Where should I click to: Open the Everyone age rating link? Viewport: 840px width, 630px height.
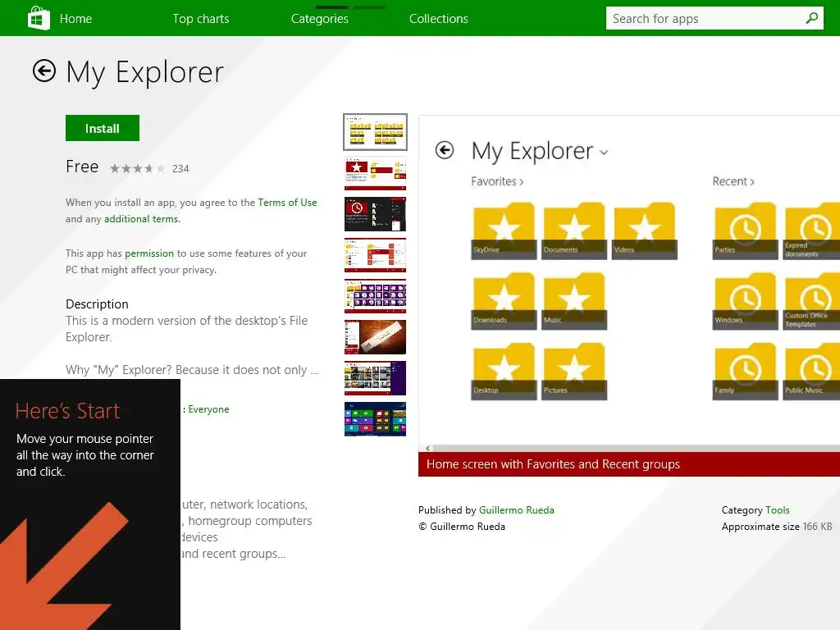click(x=209, y=409)
